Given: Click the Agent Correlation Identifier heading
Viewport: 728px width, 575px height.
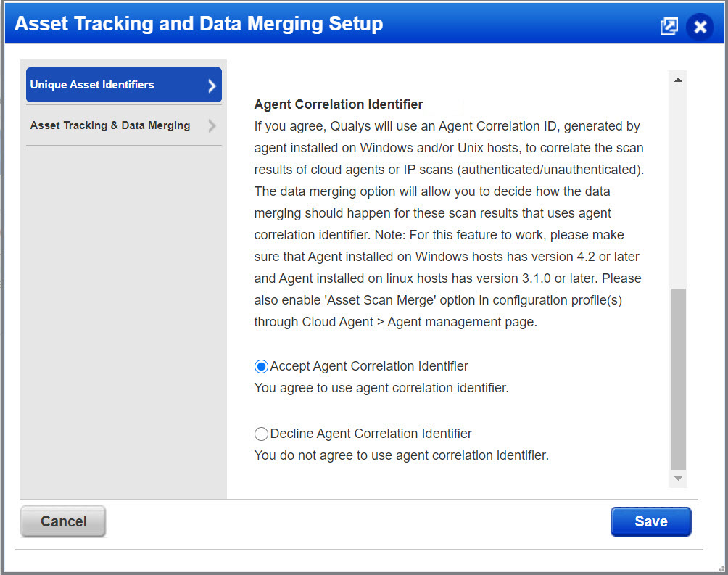Looking at the screenshot, I should pyautogui.click(x=339, y=104).
